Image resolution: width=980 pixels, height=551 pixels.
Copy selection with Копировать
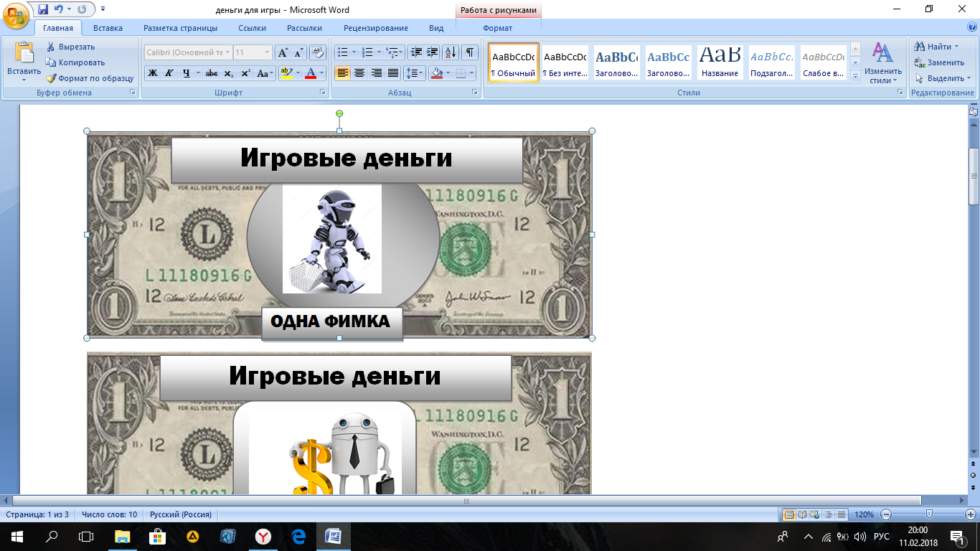click(75, 62)
